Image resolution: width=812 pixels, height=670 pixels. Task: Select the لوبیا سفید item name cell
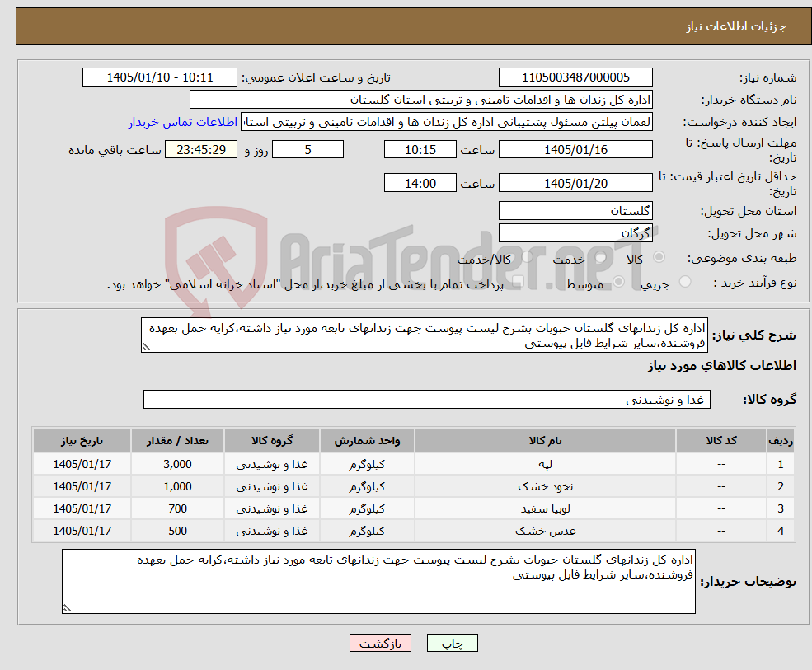pyautogui.click(x=545, y=508)
